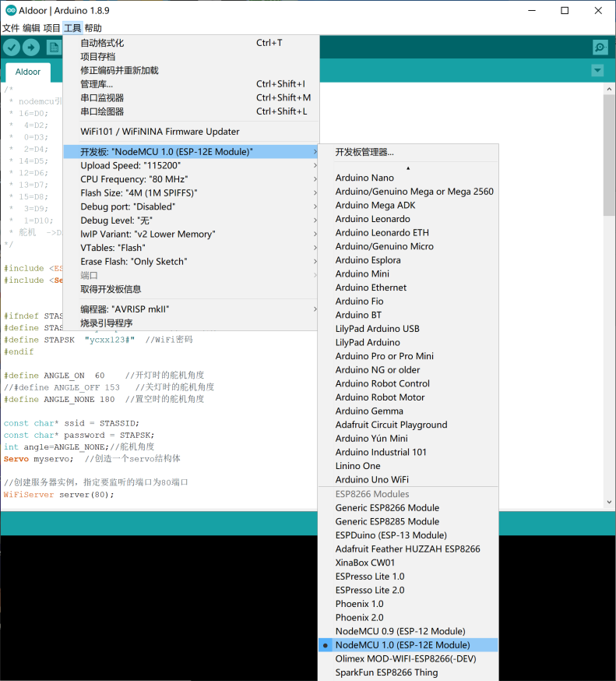Select SparkFun ESP8266 Thing board
Screen dimensions: 616x681
tap(409, 672)
